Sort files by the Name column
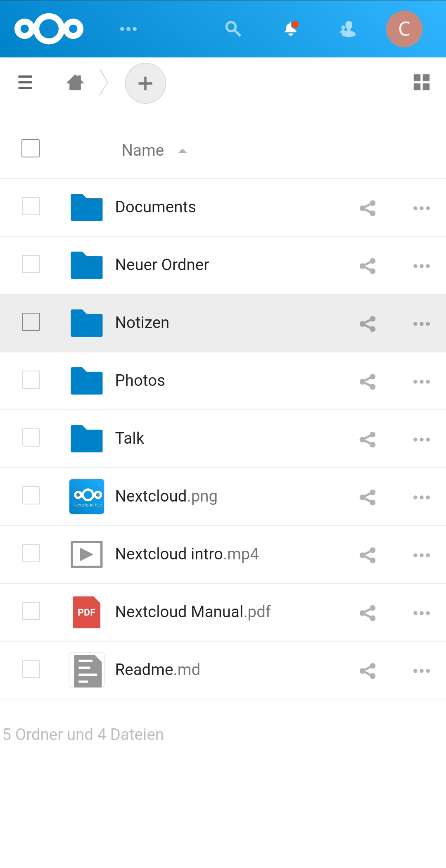 (x=143, y=150)
